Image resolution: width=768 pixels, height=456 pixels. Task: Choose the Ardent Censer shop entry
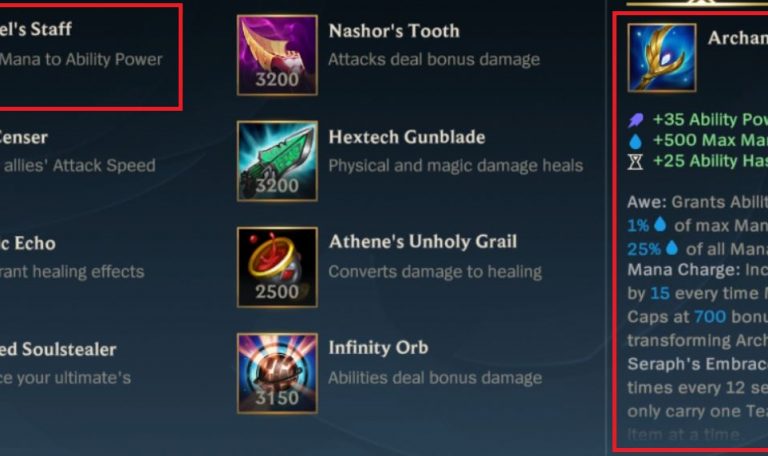78,151
